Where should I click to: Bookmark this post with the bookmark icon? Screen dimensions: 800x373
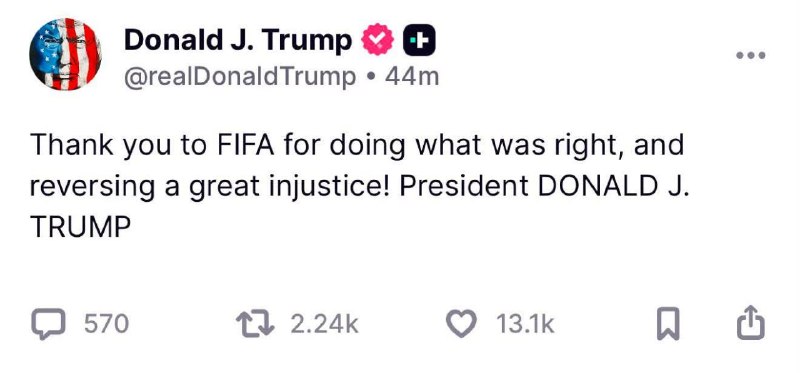668,325
